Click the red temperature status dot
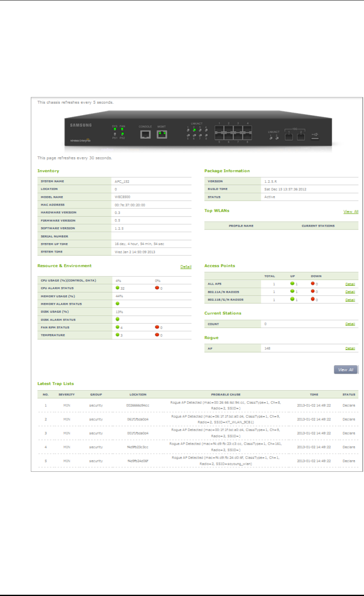This screenshot has width=364, height=596. [x=157, y=335]
